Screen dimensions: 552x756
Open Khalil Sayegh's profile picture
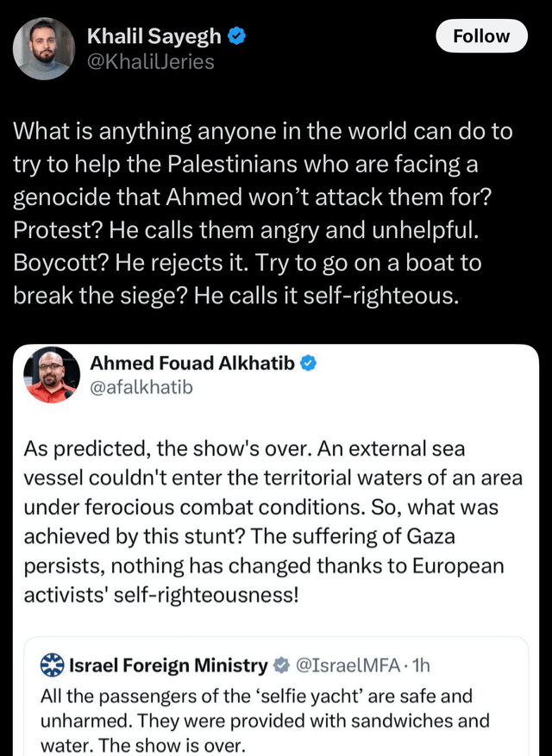[42, 47]
